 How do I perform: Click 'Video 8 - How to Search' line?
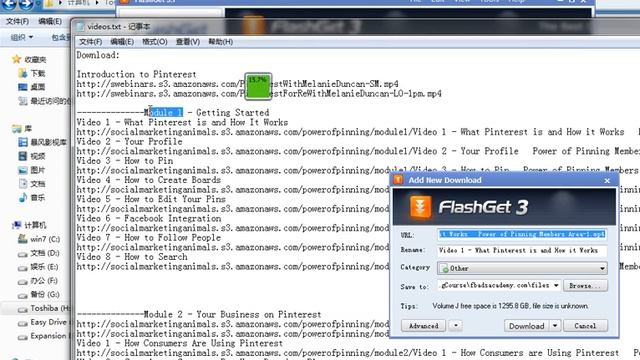[x=132, y=257]
